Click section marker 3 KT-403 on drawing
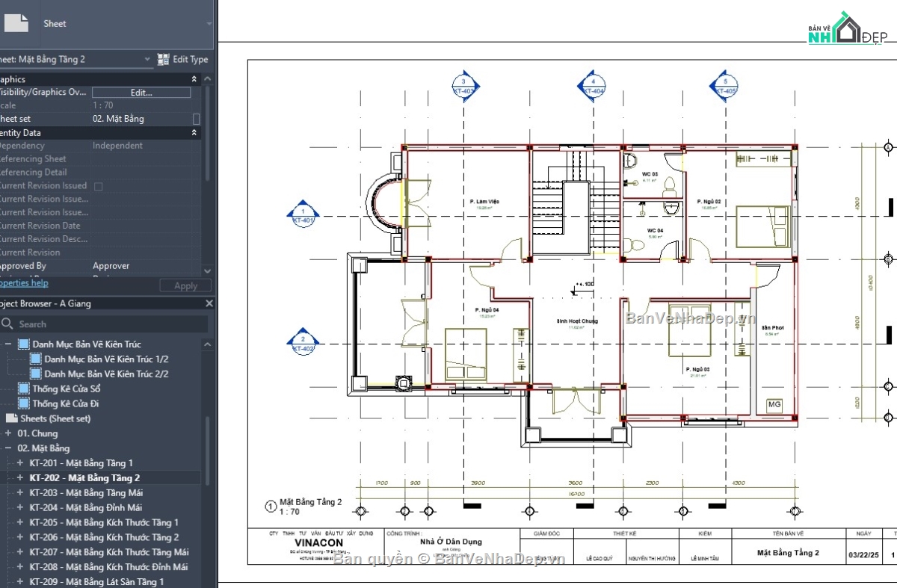897x588 pixels. [463, 86]
